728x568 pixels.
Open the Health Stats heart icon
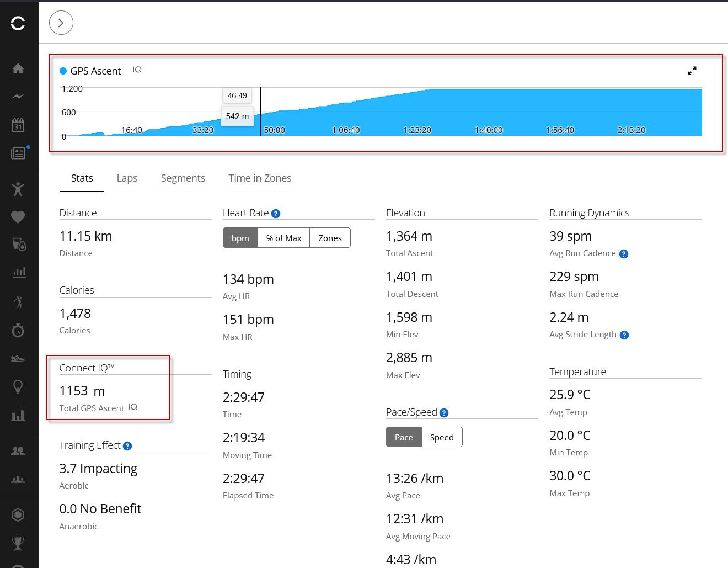tap(18, 217)
